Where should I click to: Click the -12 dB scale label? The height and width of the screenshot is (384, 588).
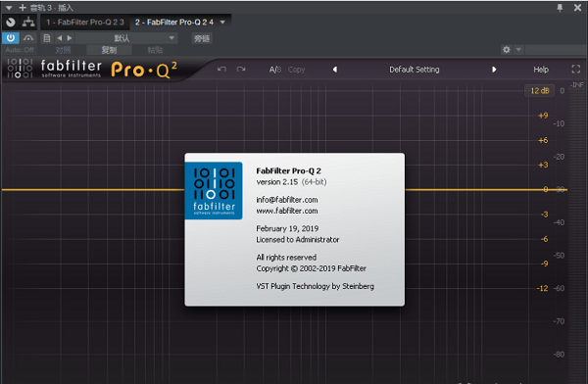542,288
